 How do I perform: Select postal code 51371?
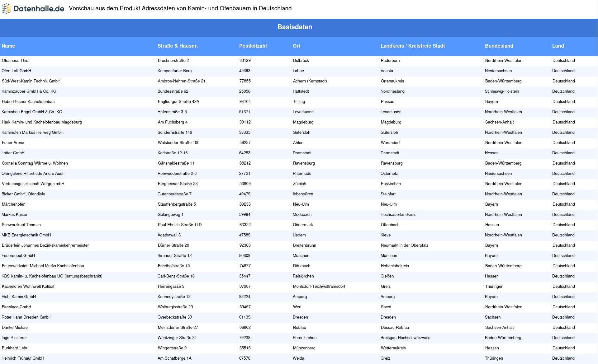coord(245,112)
